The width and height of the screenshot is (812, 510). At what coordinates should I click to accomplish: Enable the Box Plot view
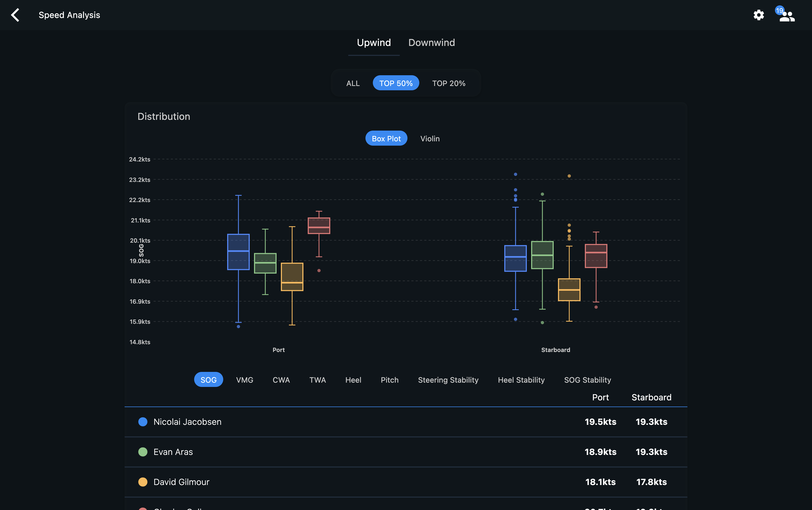386,138
